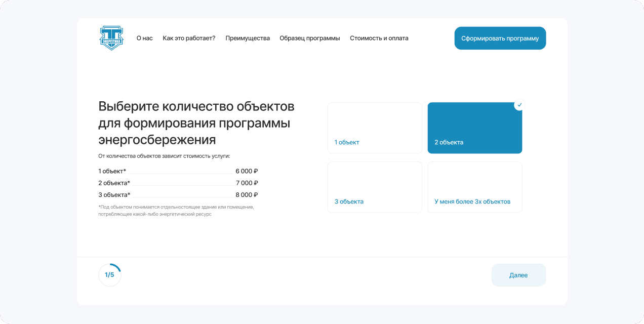Choose the "3 объекта" option card
The image size is (644, 324).
point(375,187)
